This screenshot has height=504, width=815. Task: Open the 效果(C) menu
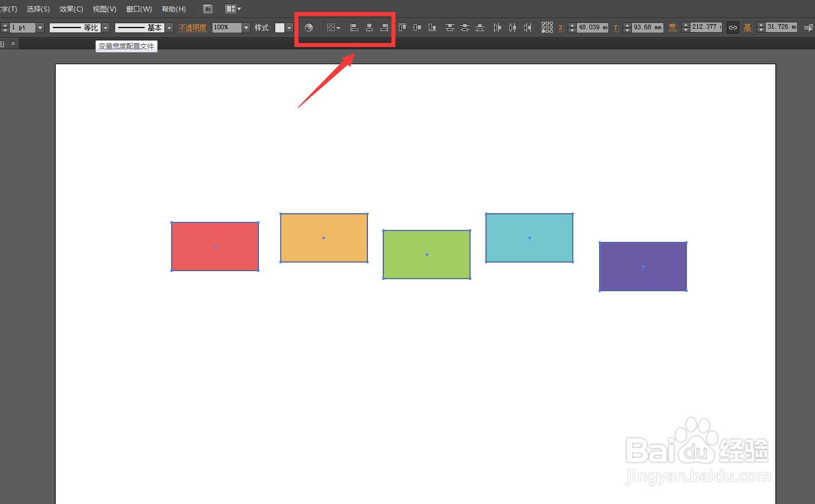pos(71,9)
